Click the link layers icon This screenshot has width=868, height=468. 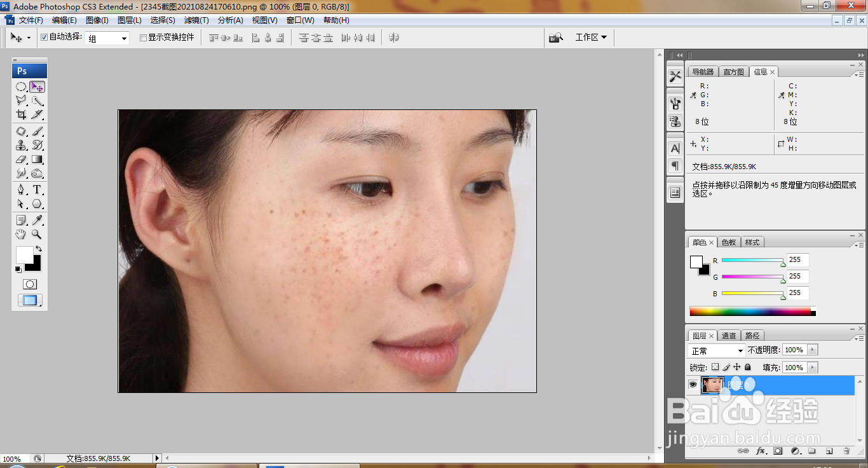(743, 451)
